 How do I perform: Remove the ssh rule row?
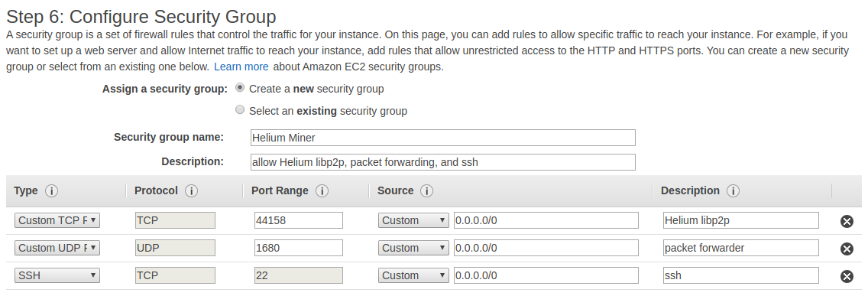(x=847, y=276)
